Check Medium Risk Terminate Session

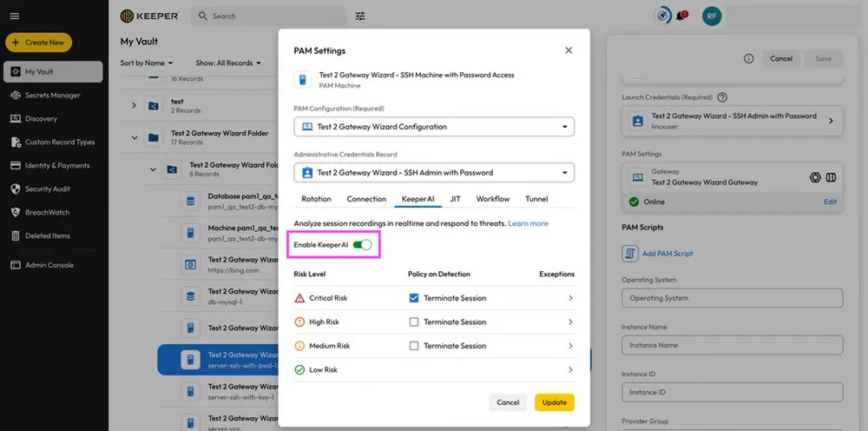(413, 346)
